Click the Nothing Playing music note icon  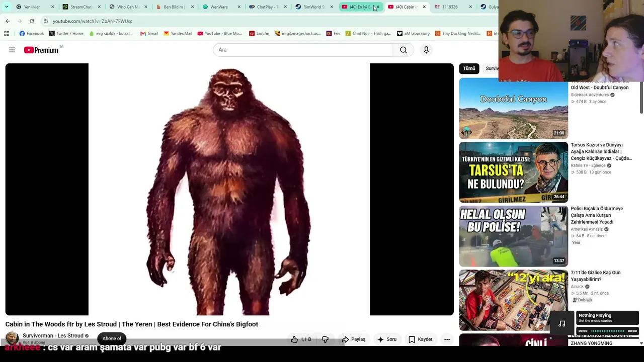coord(562,324)
